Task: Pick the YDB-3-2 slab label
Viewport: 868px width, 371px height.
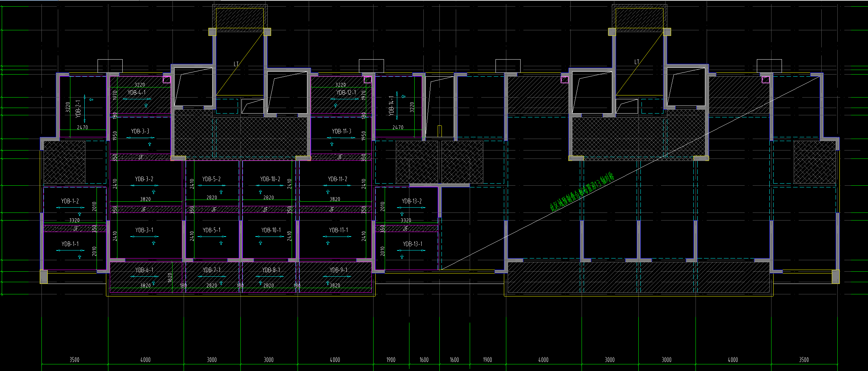Action: [144, 179]
